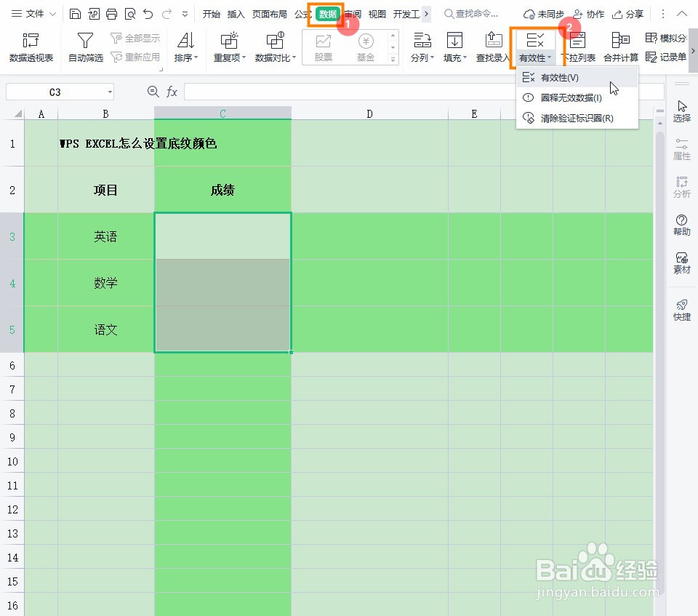This screenshot has width=698, height=616.
Task: Click the 查找命令 search command field
Action: point(472,15)
